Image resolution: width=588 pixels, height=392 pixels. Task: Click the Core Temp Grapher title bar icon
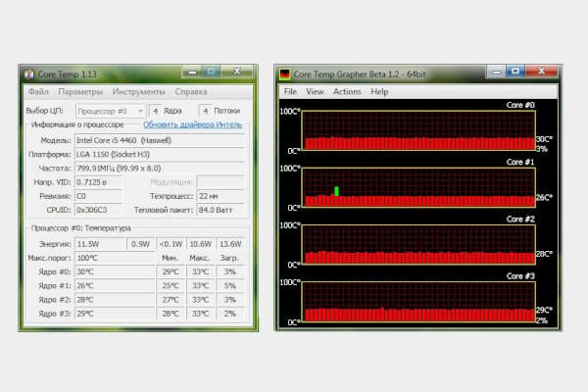285,74
